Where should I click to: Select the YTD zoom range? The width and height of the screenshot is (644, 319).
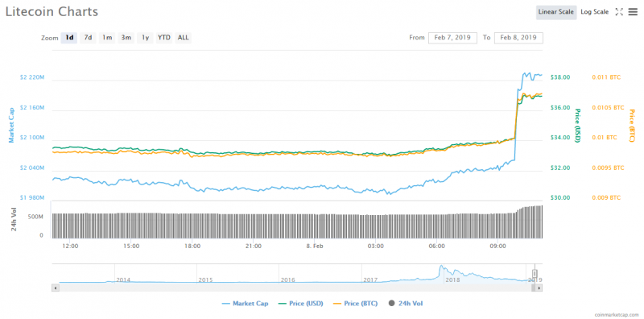[164, 38]
